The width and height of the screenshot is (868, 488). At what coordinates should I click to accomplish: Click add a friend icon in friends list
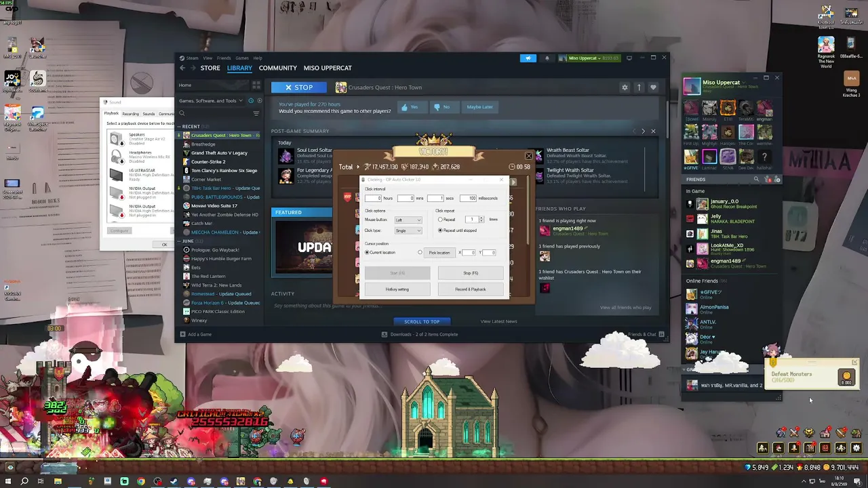point(778,180)
